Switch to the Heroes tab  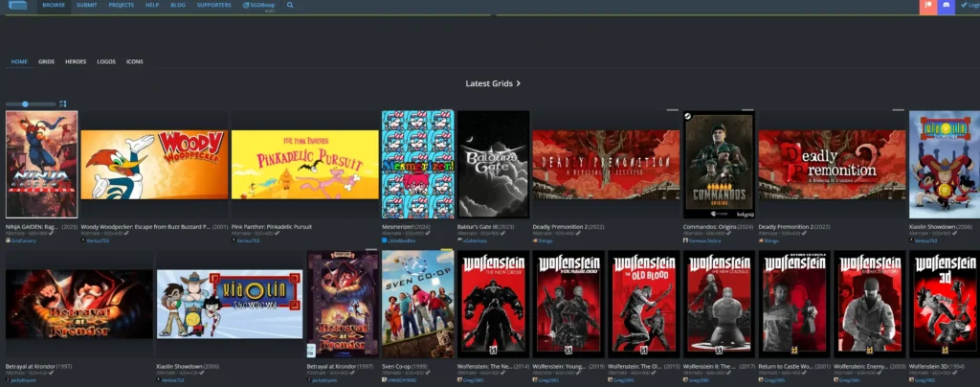click(x=76, y=61)
